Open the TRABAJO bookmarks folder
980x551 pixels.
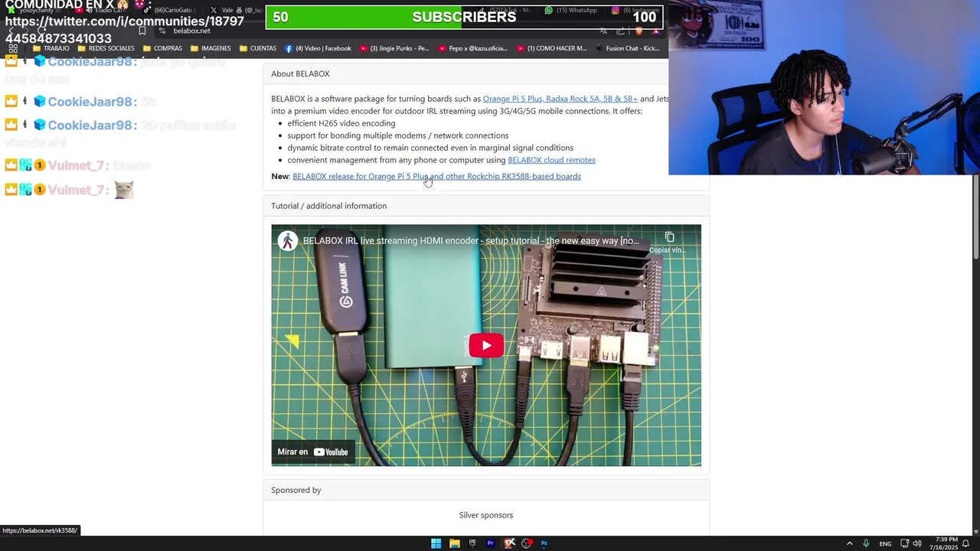point(51,48)
